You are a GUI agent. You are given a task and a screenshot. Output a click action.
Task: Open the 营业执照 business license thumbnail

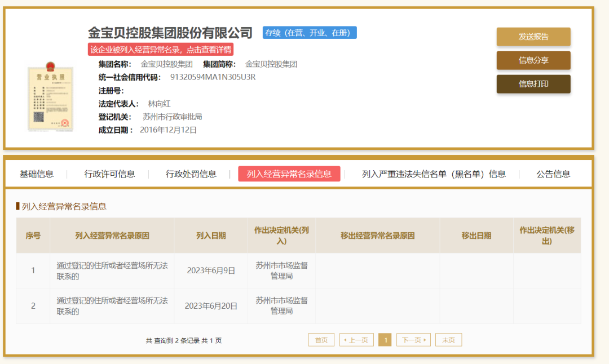(50, 97)
